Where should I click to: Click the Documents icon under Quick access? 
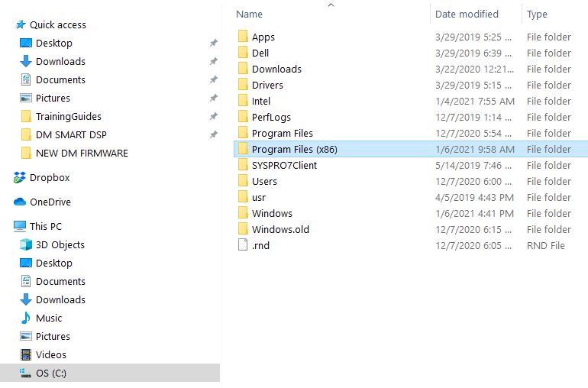point(26,79)
